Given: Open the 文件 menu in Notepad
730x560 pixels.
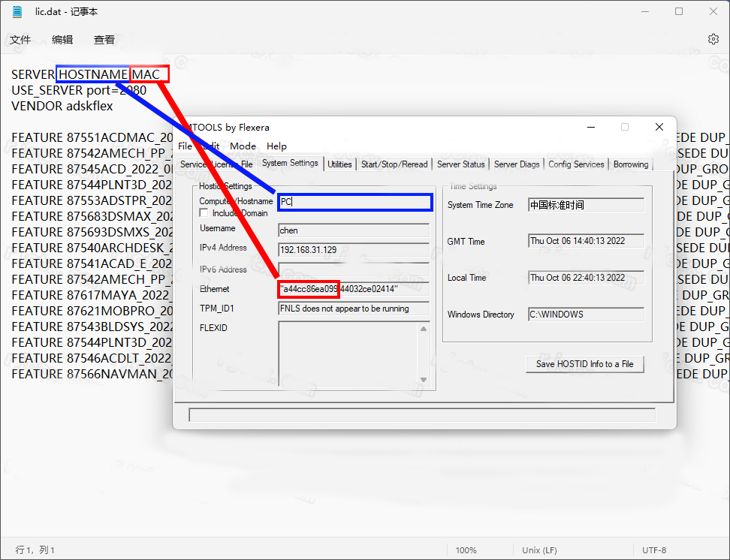Looking at the screenshot, I should [20, 40].
